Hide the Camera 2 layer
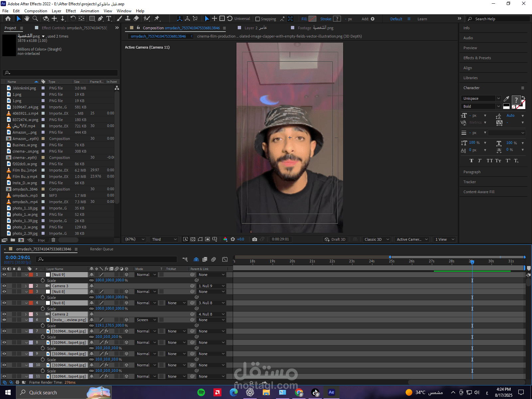Viewport: 532px width, 399px height. tap(4, 314)
